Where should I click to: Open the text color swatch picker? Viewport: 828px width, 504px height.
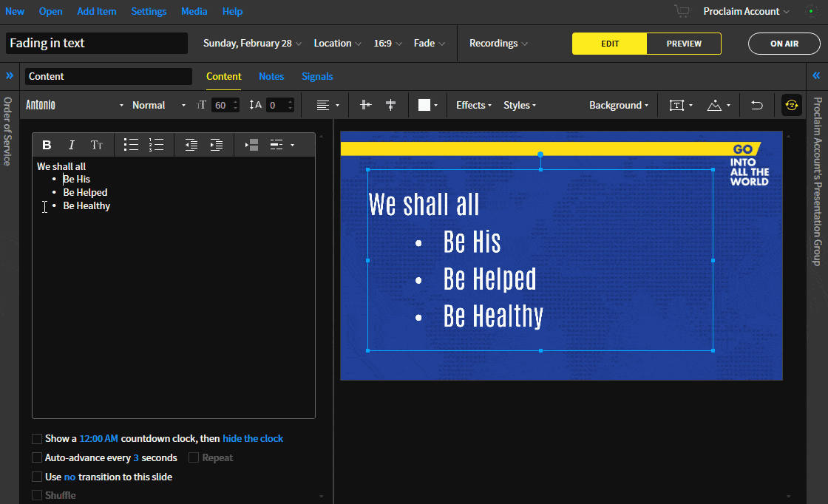click(x=427, y=105)
